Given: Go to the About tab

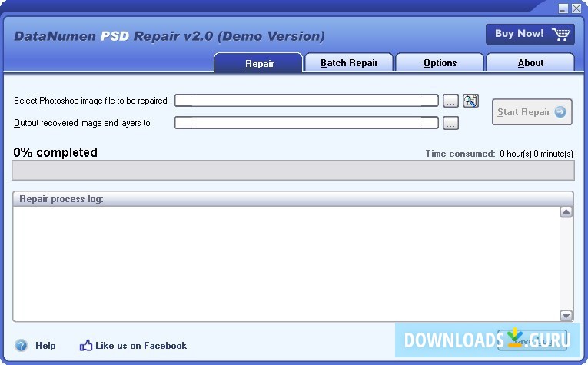Looking at the screenshot, I should 530,62.
